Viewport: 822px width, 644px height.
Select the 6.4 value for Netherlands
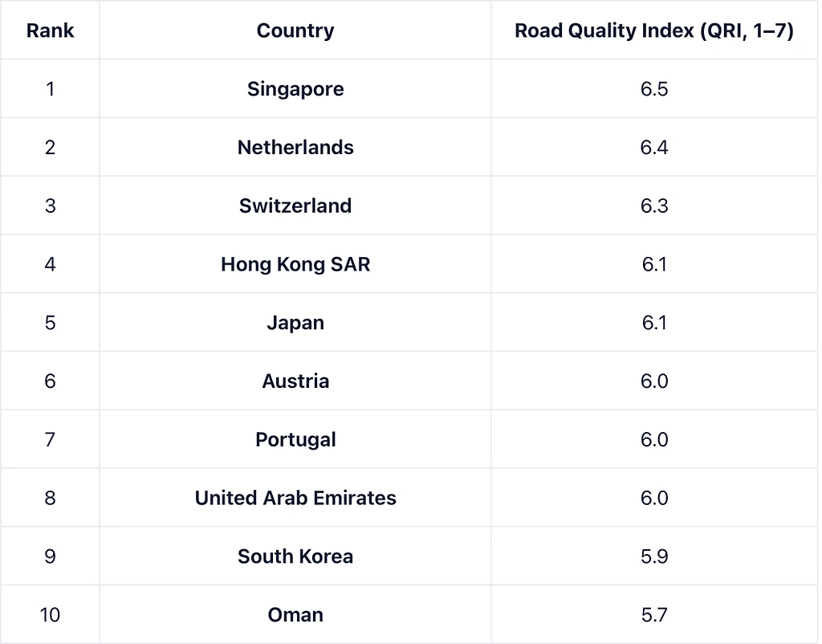(654, 147)
